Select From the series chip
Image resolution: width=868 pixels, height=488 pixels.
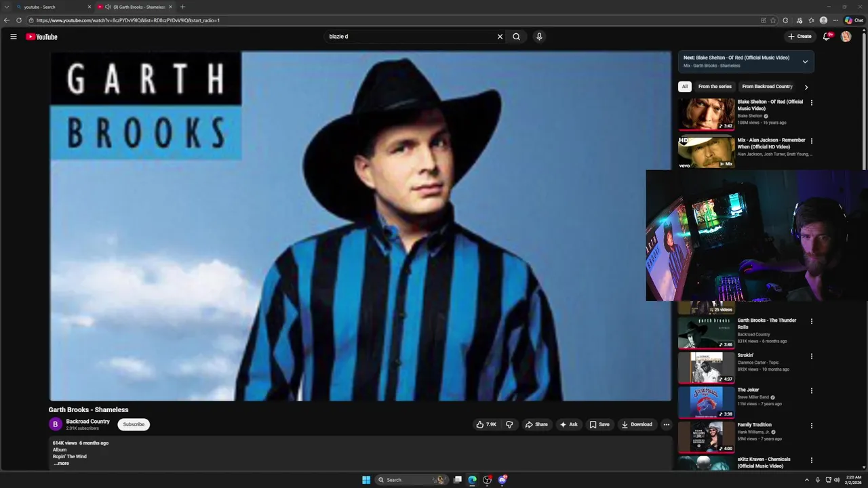coord(715,87)
